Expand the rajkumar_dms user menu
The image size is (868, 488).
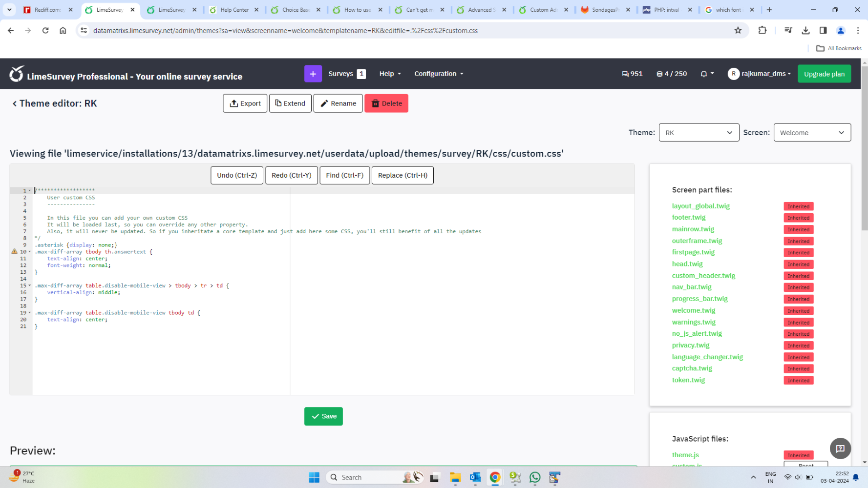click(760, 74)
